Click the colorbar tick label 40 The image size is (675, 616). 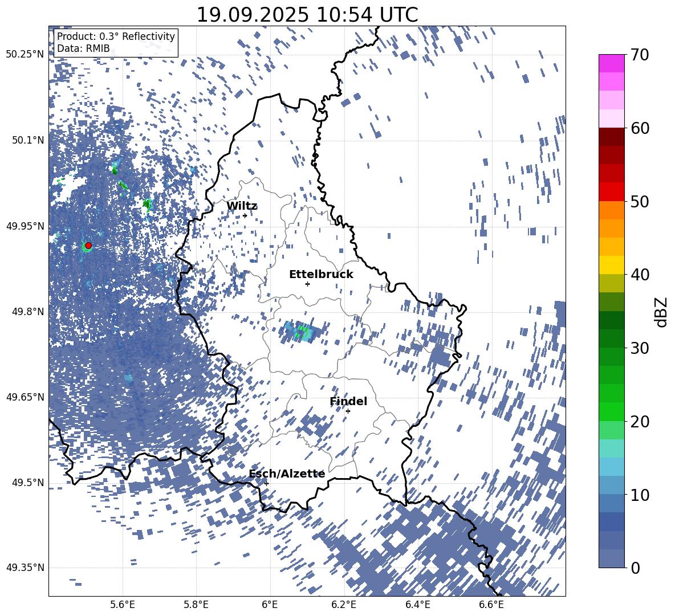(640, 275)
